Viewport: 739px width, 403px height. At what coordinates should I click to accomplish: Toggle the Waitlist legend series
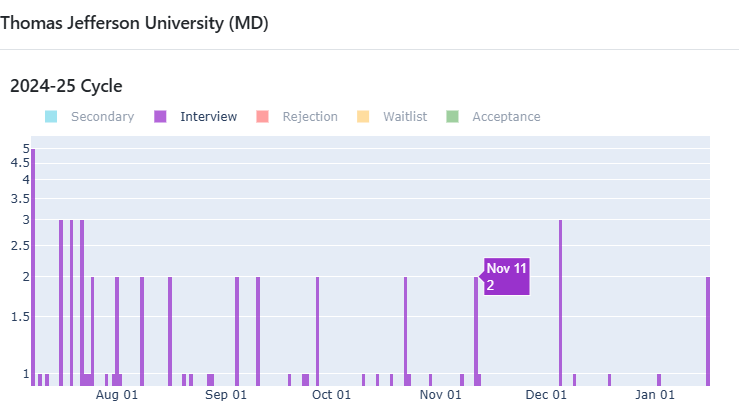(392, 116)
